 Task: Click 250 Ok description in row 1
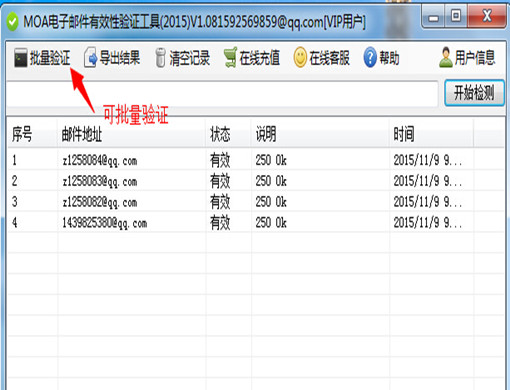[x=271, y=160]
